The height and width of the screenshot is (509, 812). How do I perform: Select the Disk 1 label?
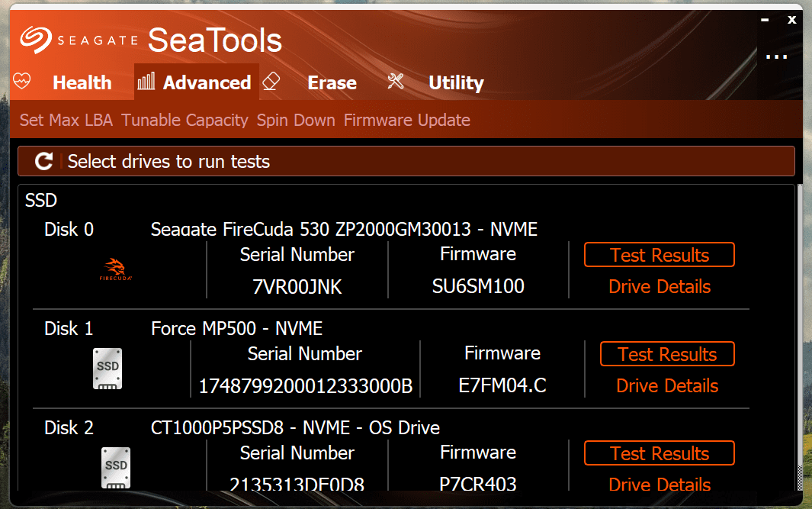(x=69, y=329)
